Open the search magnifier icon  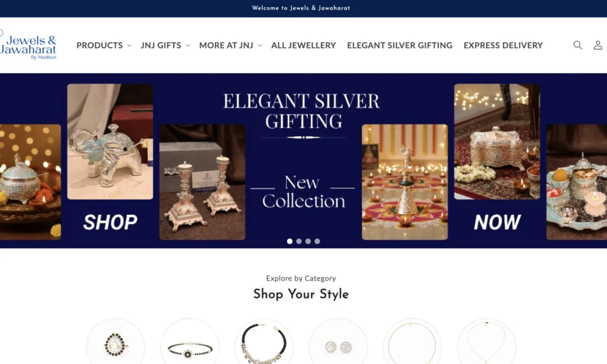tap(577, 45)
